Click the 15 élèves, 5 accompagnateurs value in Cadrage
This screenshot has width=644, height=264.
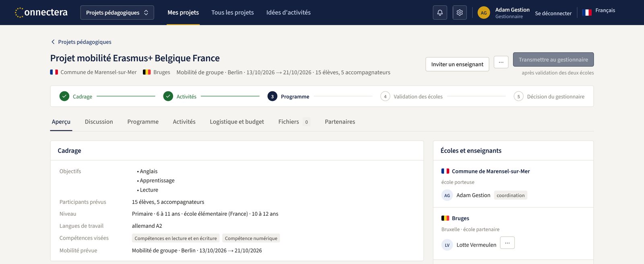pyautogui.click(x=168, y=202)
